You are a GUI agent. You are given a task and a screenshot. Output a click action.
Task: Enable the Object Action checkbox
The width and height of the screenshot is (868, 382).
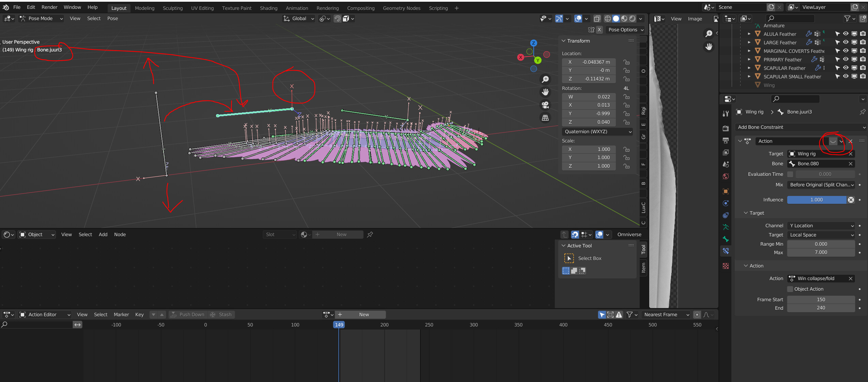(790, 289)
